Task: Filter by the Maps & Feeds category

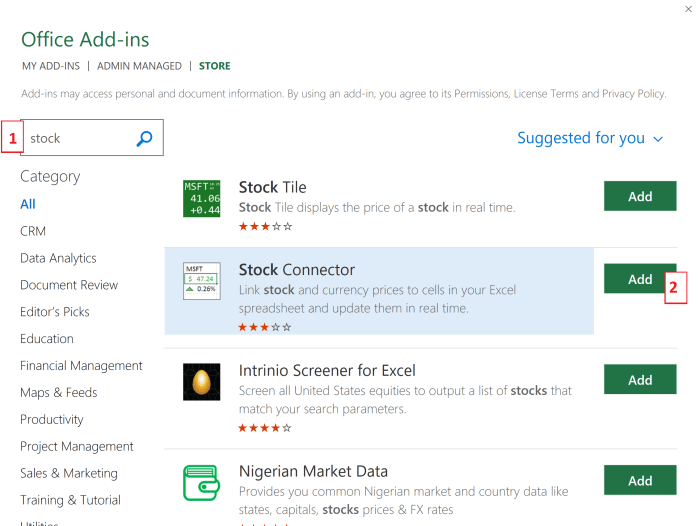Action: coord(58,392)
